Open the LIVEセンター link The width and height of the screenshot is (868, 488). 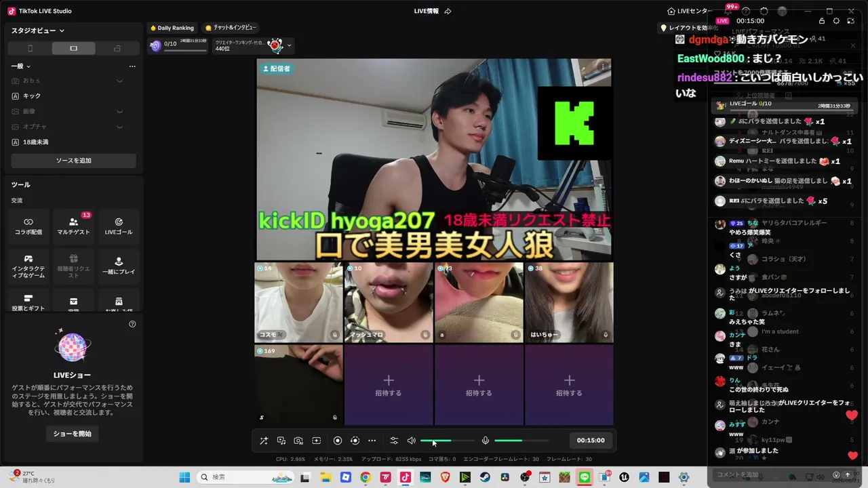pos(690,11)
